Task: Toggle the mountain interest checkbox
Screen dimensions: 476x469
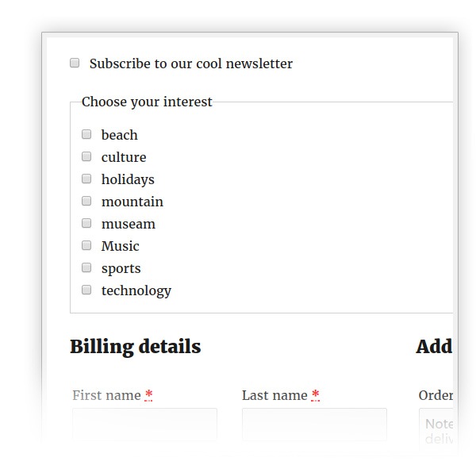Action: coord(86,201)
